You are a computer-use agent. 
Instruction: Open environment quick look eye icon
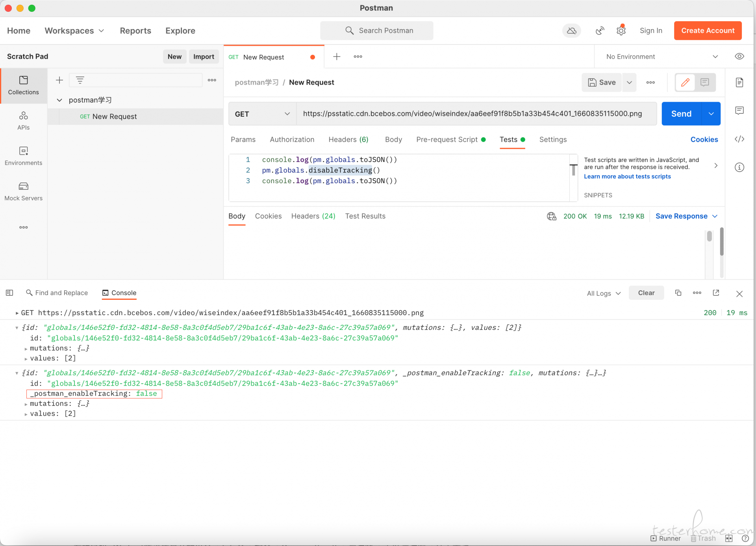[x=739, y=56]
